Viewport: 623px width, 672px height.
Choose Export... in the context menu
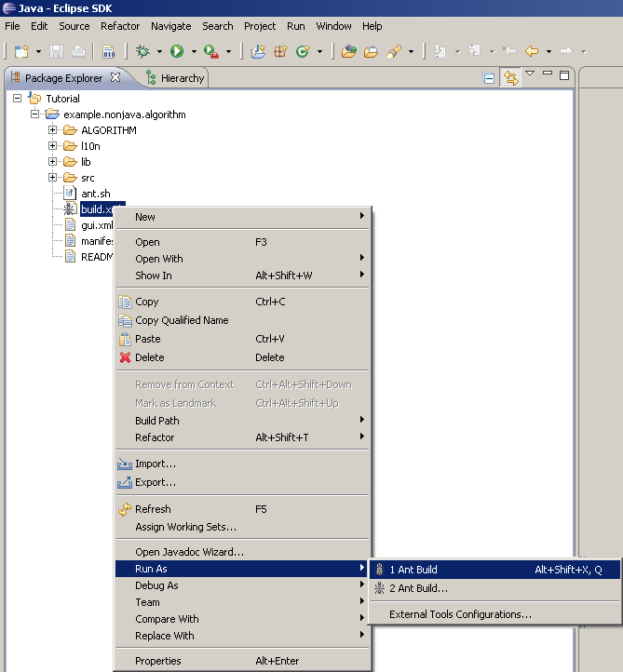pos(243,482)
